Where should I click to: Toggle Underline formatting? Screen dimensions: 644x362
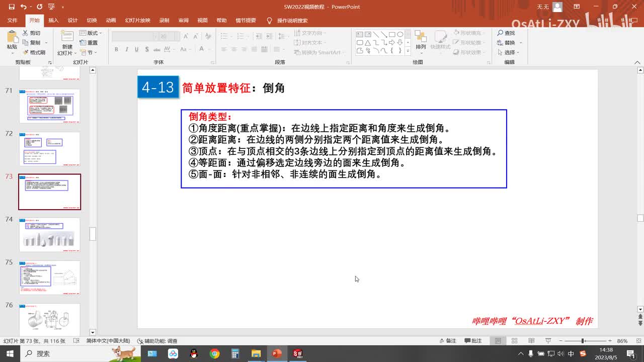(136, 49)
